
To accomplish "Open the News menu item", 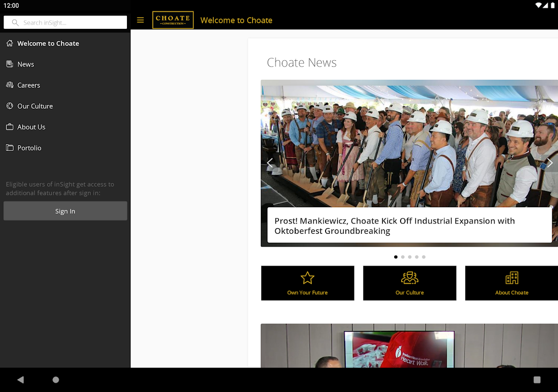I will click(65, 64).
